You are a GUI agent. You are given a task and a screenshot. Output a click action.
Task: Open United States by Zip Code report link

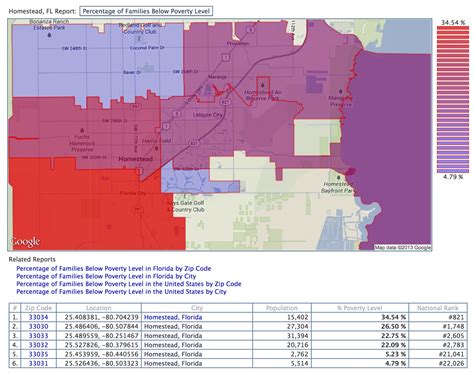click(x=129, y=284)
